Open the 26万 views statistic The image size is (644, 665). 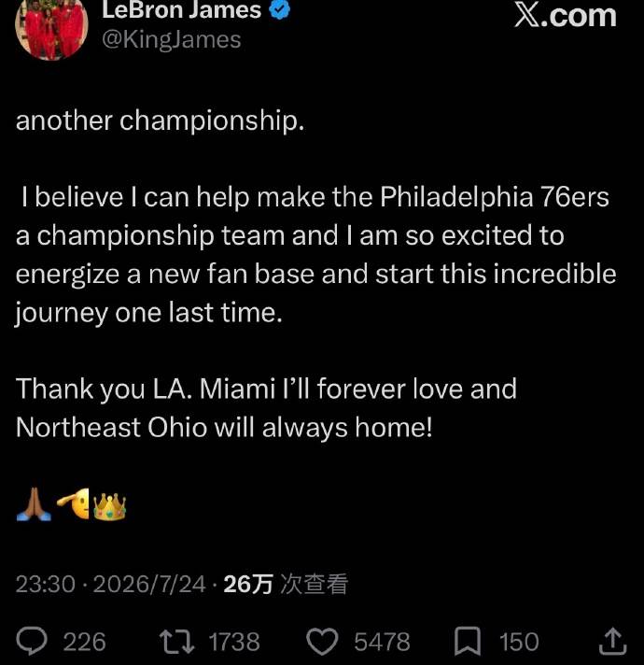(x=286, y=584)
